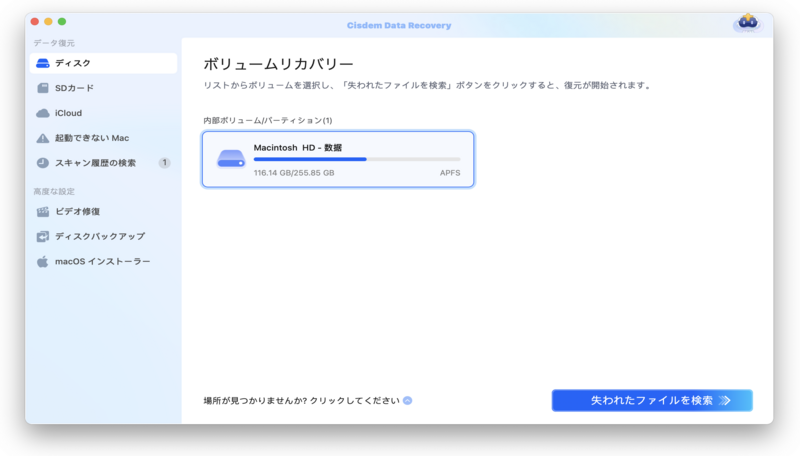Viewport: 800px width, 456px height.
Task: Click the Macintosh HD storage usage bar
Action: tap(356, 159)
